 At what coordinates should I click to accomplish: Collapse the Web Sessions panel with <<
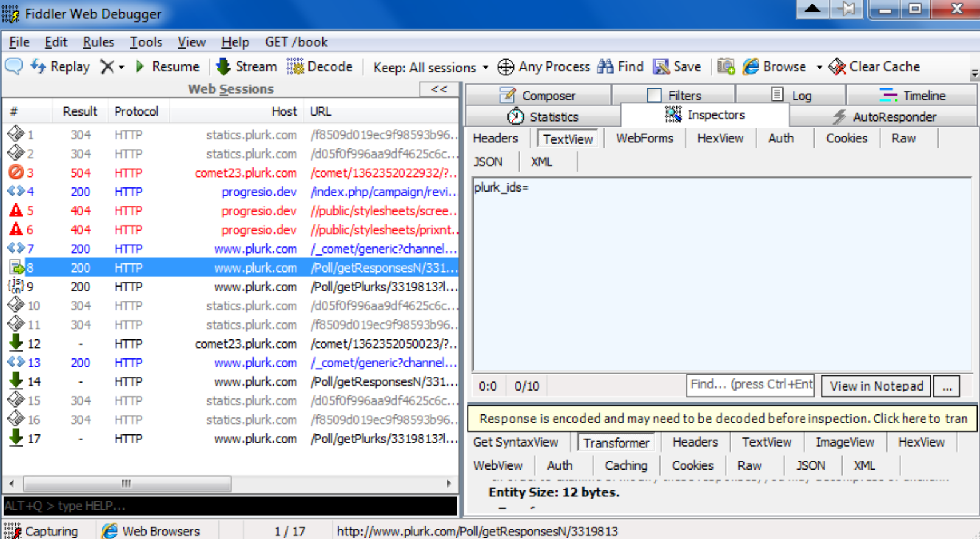point(439,89)
